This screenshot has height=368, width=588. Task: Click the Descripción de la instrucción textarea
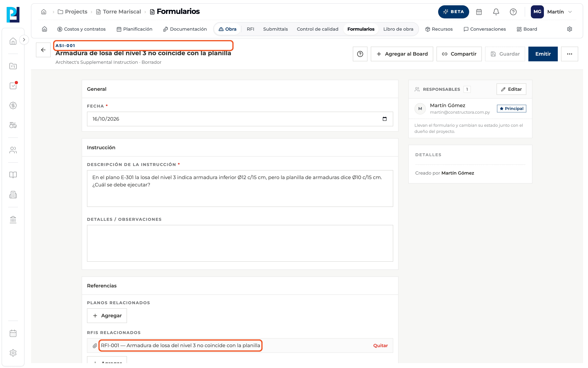pos(240,188)
